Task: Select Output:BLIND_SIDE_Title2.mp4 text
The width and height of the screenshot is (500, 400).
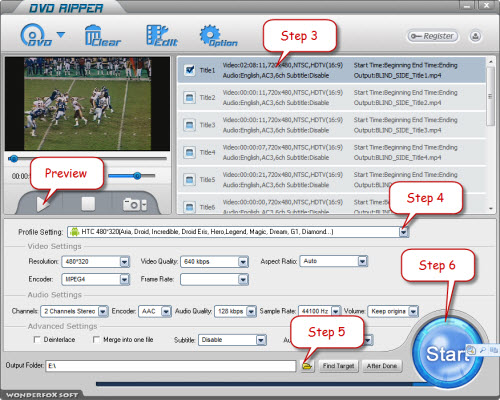Action: (397, 103)
